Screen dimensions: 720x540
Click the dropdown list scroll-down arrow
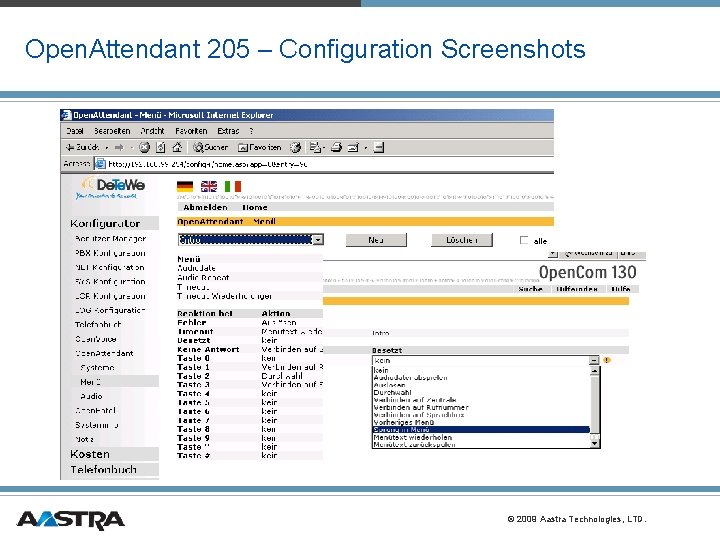[x=595, y=443]
